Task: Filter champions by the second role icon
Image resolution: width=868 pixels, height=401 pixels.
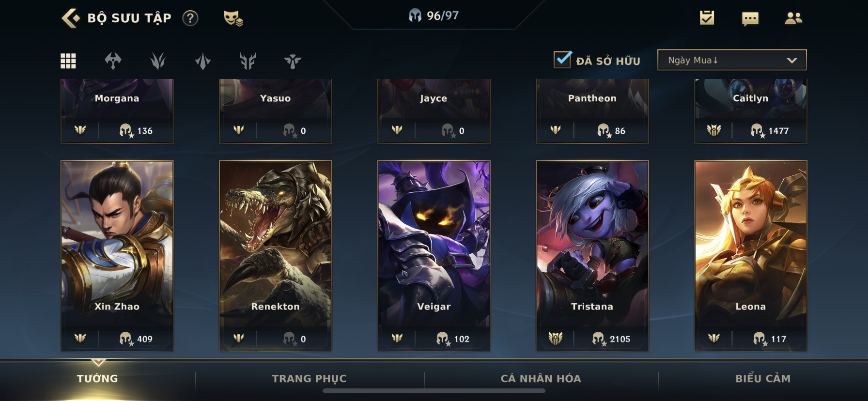Action: [158, 61]
